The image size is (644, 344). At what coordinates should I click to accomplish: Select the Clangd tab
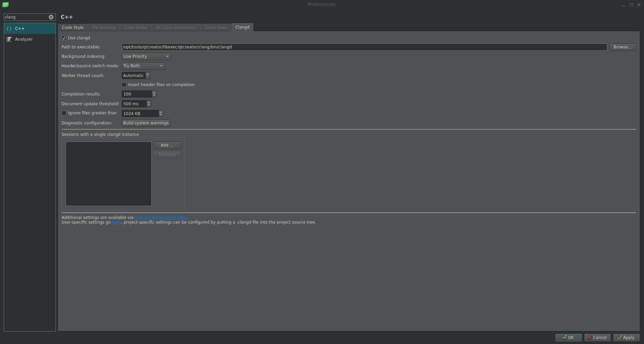(x=242, y=27)
